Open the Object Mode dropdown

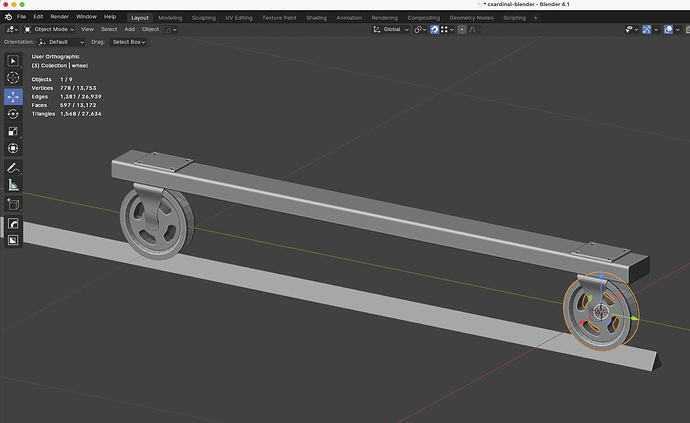point(49,29)
